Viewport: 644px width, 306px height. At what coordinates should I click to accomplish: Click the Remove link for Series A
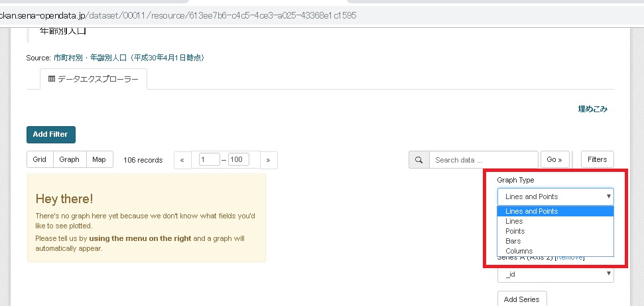pyautogui.click(x=570, y=258)
